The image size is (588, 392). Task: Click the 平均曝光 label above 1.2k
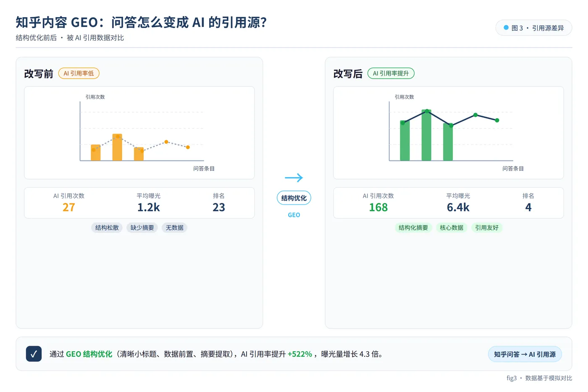tap(149, 196)
